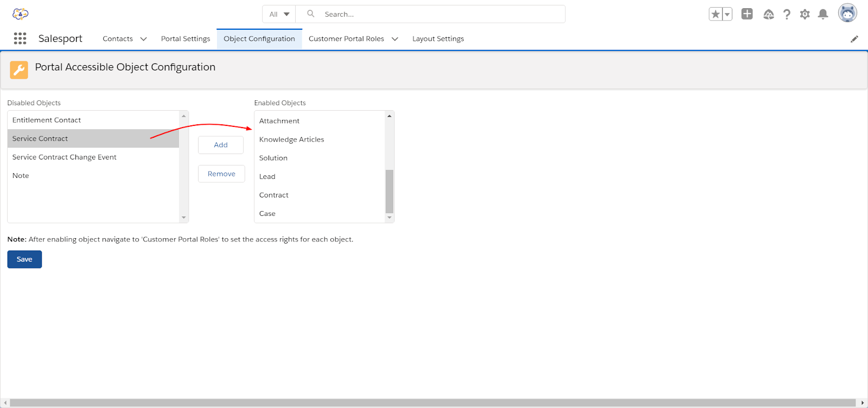
Task: Expand the Customer Portal Roles chevron
Action: click(x=395, y=39)
